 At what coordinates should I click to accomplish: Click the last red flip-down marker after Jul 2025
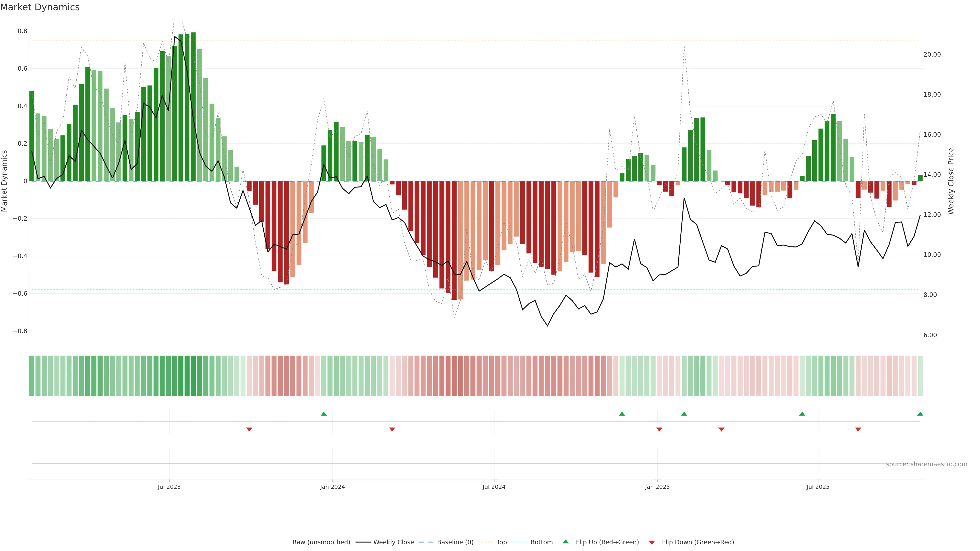858,429
